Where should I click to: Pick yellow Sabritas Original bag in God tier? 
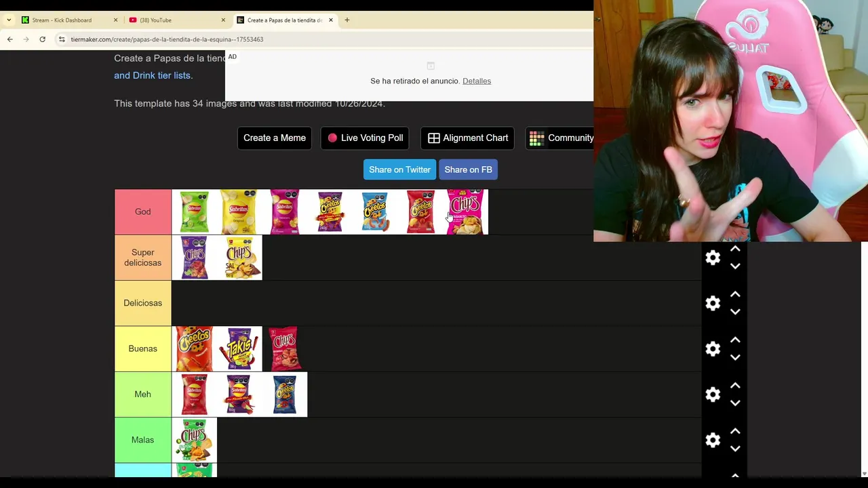click(239, 212)
